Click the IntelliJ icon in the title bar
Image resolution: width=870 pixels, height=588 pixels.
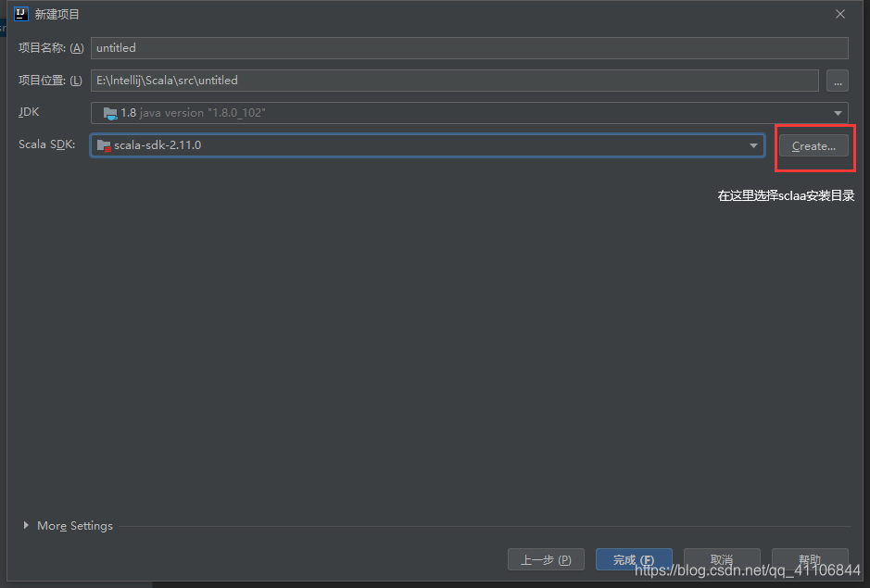21,14
